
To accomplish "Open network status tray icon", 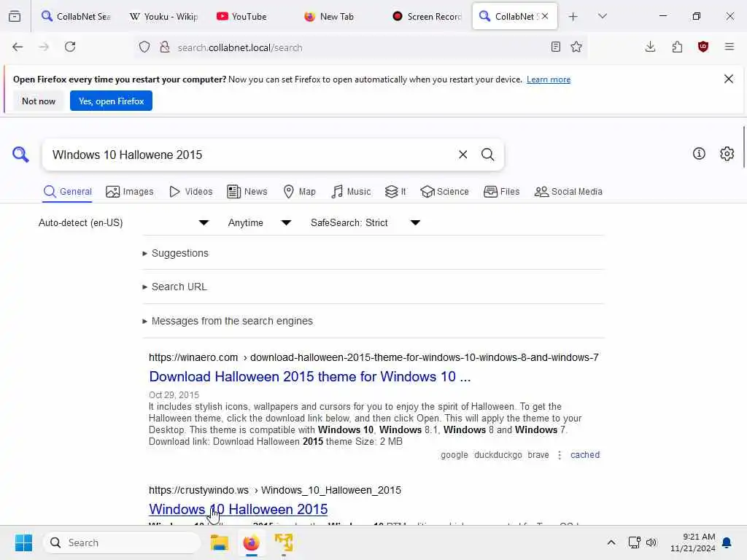I will (634, 542).
